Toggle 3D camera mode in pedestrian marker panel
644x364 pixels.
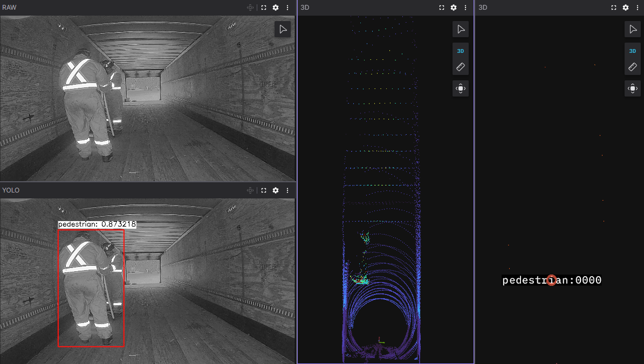pos(633,51)
